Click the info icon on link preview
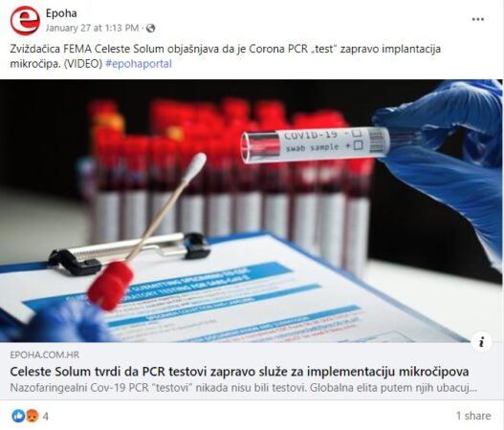The width and height of the screenshot is (504, 430). click(x=481, y=342)
